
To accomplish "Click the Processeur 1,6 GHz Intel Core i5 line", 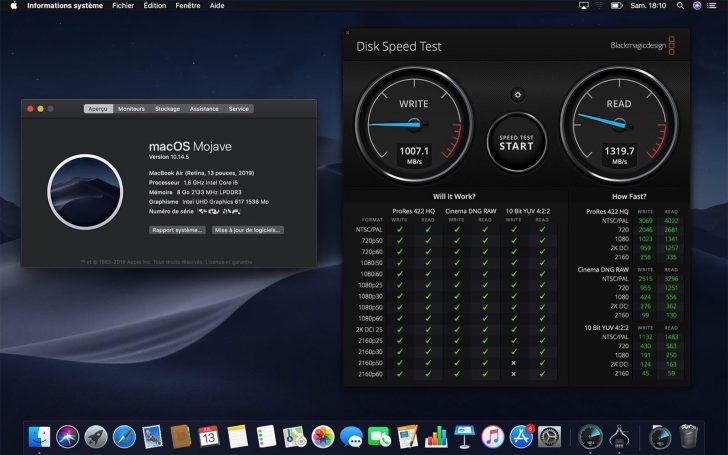I will (195, 182).
